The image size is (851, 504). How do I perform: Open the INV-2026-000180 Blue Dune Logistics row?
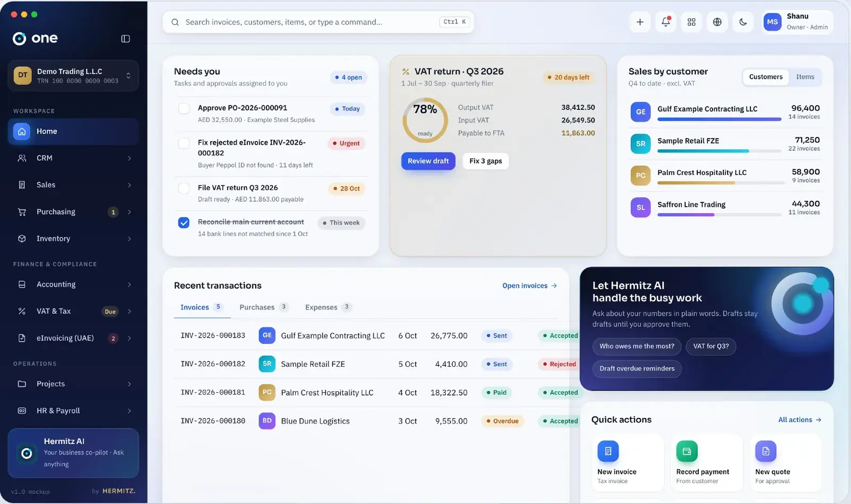[371, 421]
